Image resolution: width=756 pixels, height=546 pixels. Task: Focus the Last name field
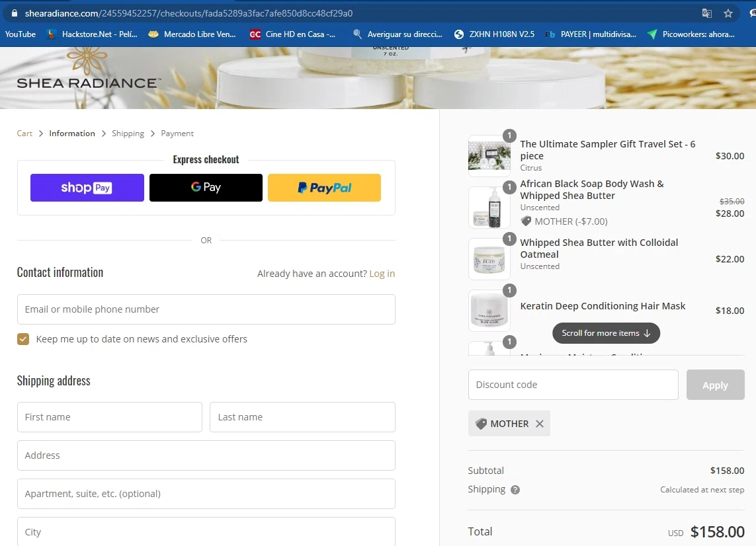pyautogui.click(x=302, y=417)
